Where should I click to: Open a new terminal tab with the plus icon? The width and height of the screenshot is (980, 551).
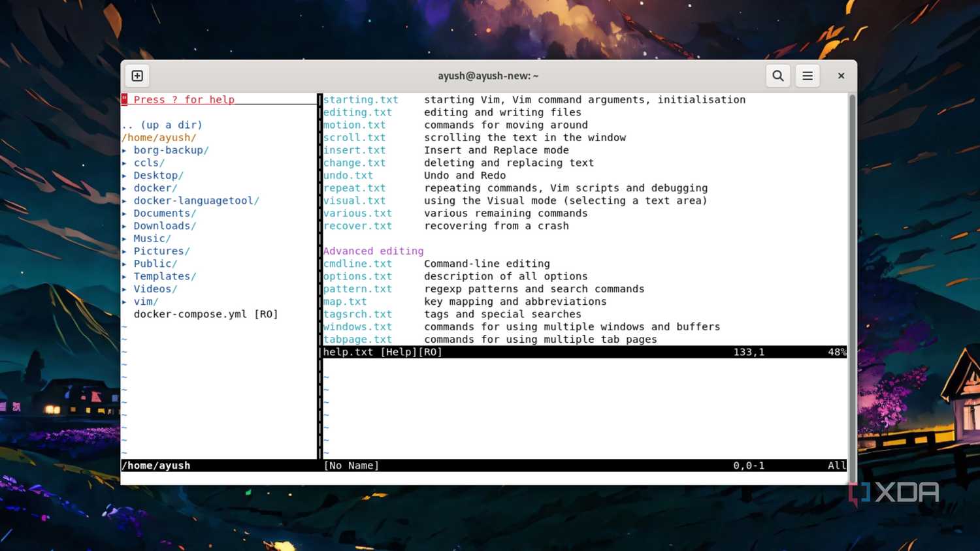pyautogui.click(x=137, y=76)
